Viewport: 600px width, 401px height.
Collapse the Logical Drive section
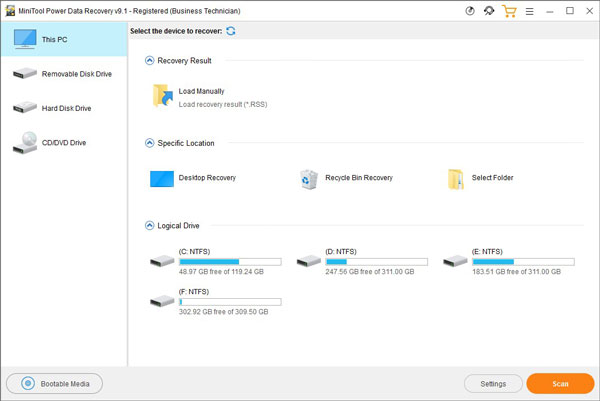tap(150, 226)
